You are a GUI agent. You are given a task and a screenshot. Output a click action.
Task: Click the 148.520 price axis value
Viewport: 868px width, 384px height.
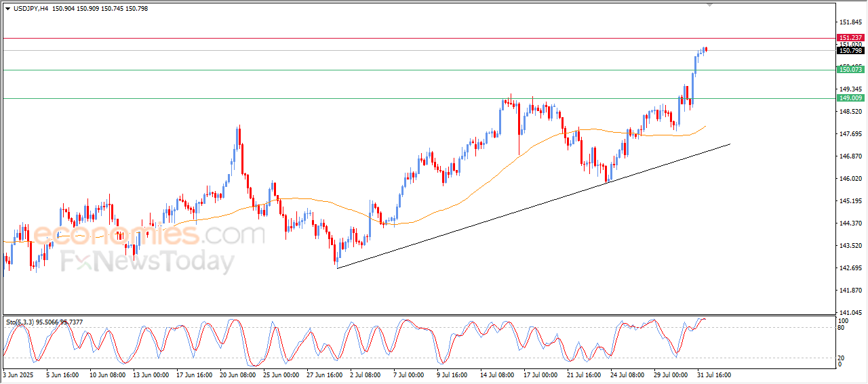click(x=851, y=111)
